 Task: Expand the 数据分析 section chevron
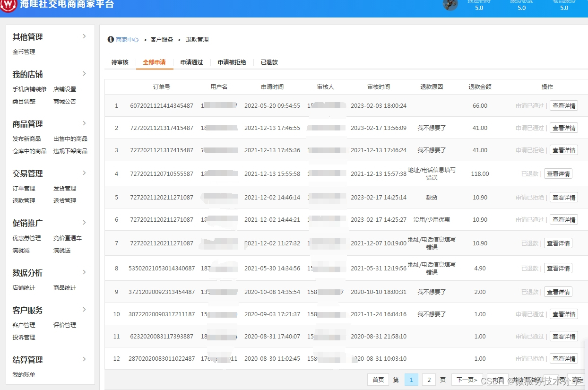(x=84, y=272)
